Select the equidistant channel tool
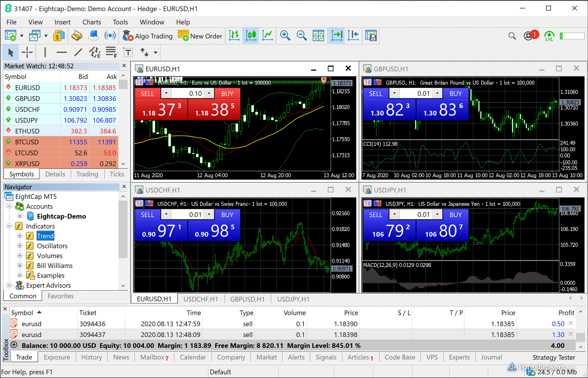The image size is (588, 378). coord(94,52)
